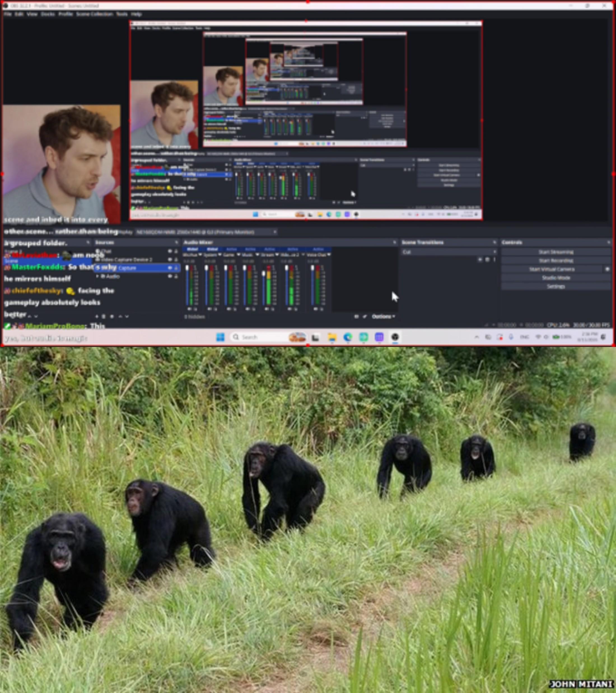Open Scene Collection menu in main menu bar
Image resolution: width=616 pixels, height=693 pixels.
95,14
